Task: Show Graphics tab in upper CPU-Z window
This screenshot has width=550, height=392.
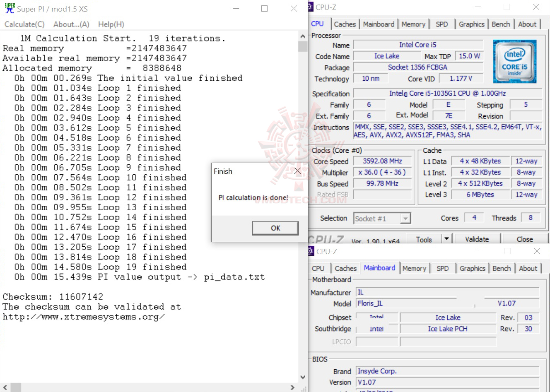Action: coord(472,24)
